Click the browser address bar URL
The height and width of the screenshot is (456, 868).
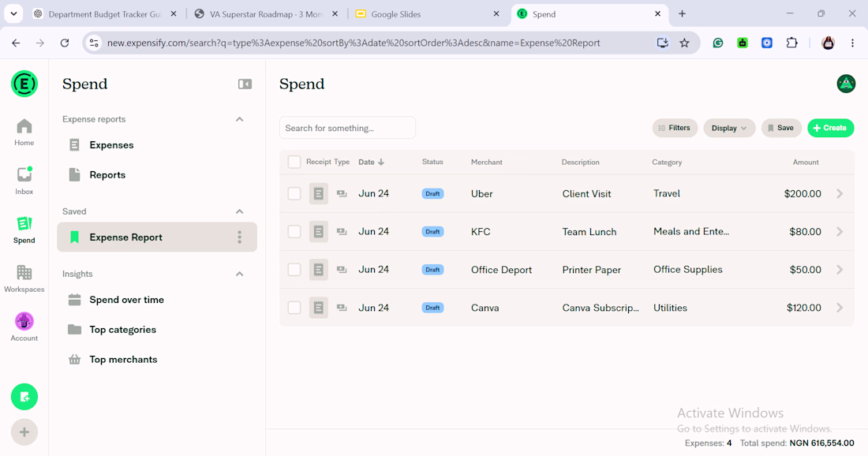pyautogui.click(x=354, y=43)
